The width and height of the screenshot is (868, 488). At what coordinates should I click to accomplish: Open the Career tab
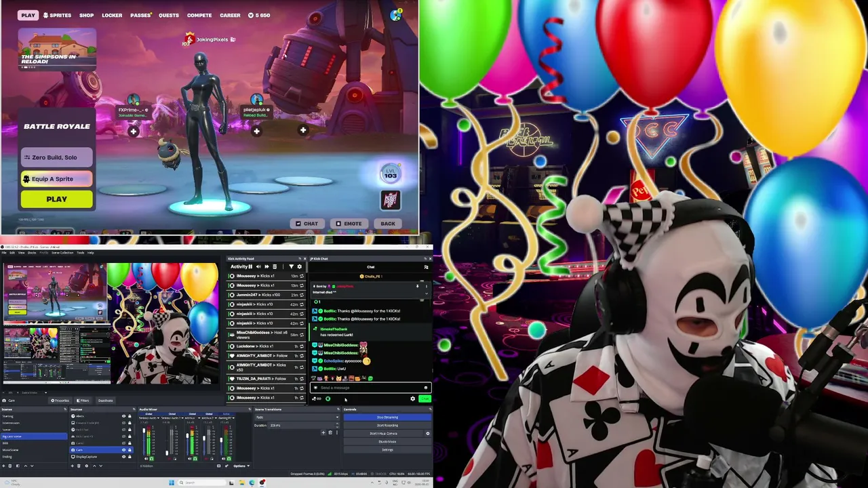coord(230,15)
